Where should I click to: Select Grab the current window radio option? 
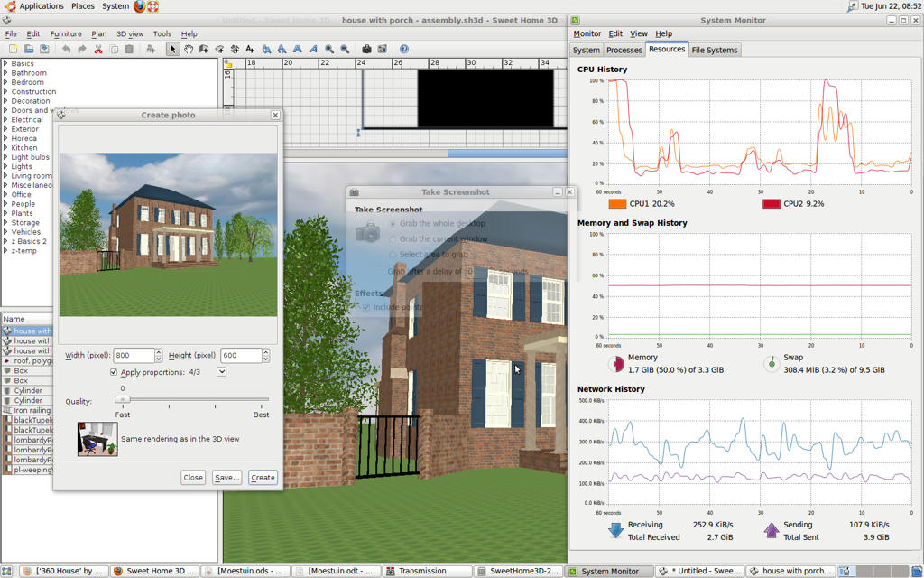pyautogui.click(x=393, y=239)
